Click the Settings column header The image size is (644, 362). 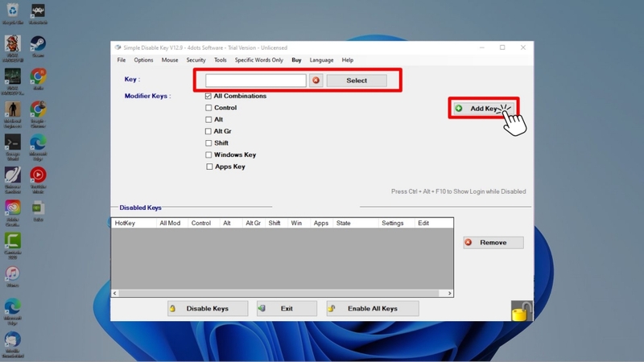coord(396,223)
